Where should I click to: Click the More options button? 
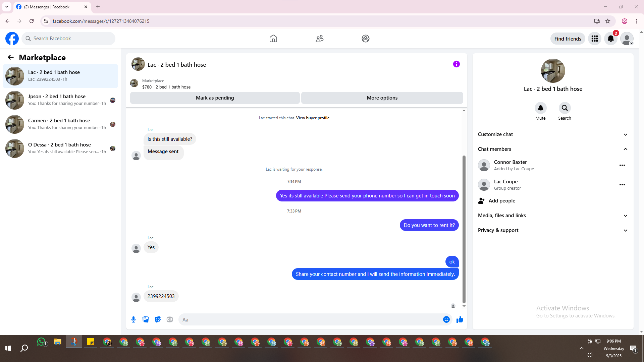pyautogui.click(x=382, y=98)
